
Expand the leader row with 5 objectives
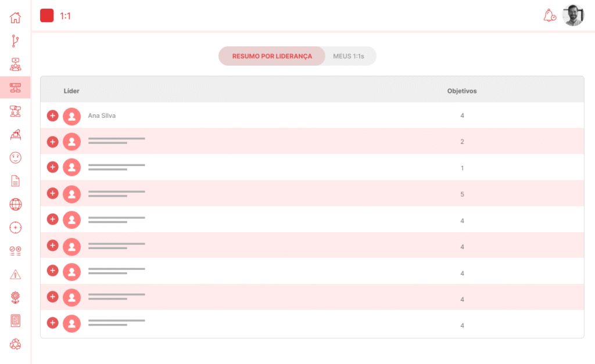point(52,193)
